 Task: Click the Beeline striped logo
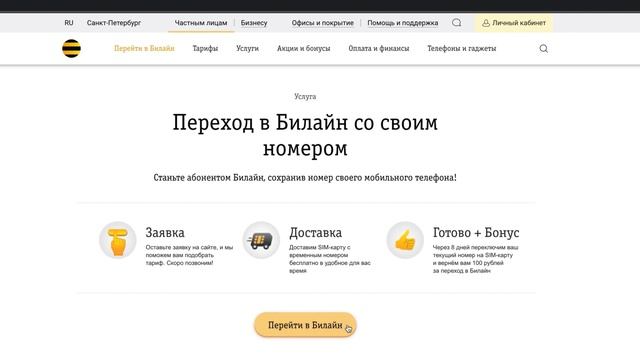(x=71, y=48)
